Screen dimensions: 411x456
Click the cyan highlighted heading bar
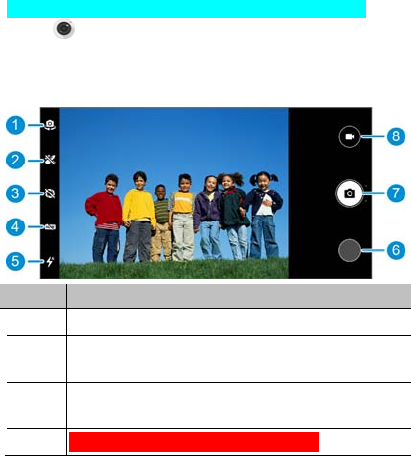click(x=186, y=9)
